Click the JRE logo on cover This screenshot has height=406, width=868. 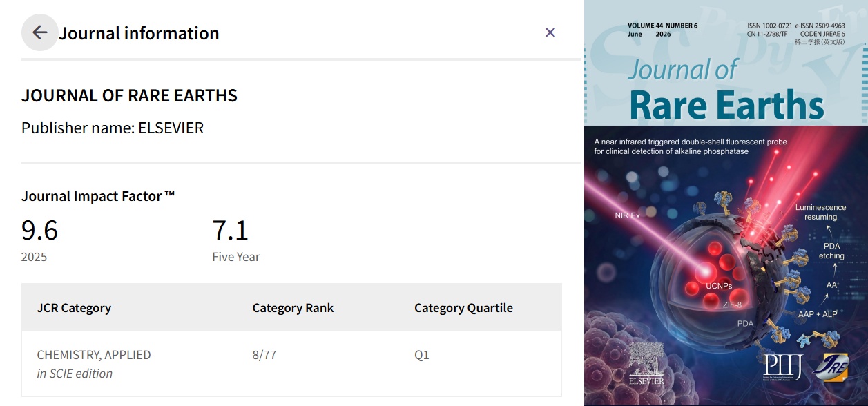click(x=832, y=367)
